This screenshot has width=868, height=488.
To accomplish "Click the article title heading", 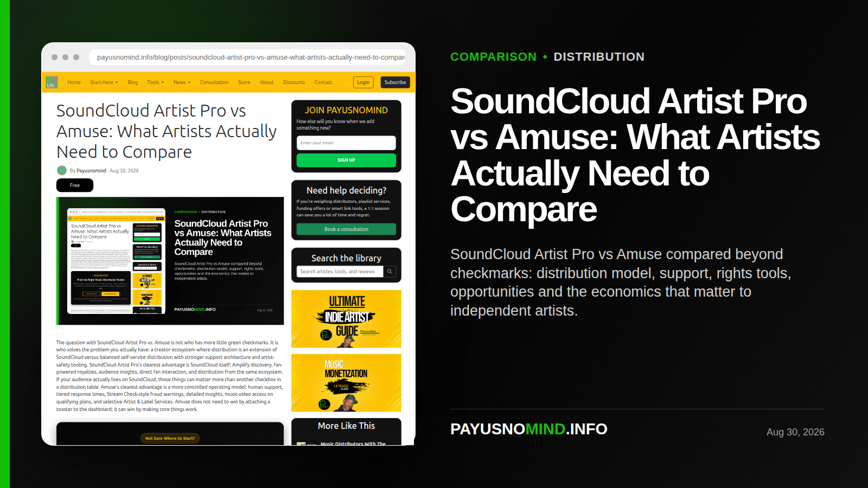I will (x=167, y=131).
